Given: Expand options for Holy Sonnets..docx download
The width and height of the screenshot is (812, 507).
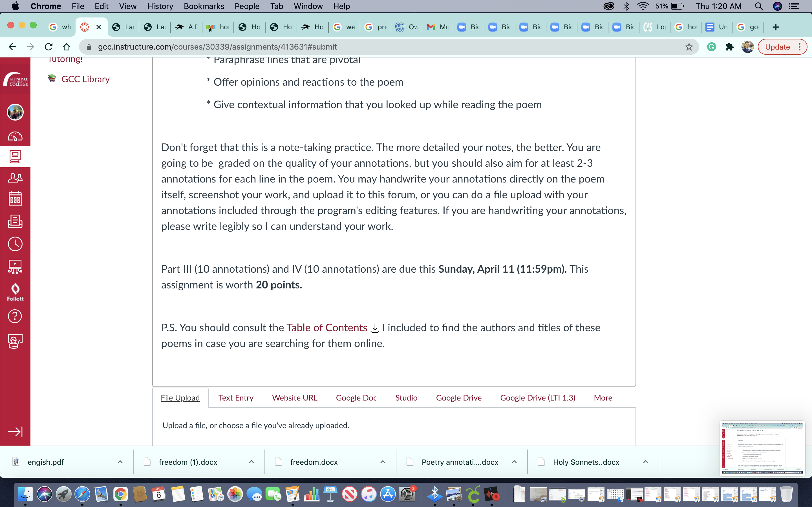Looking at the screenshot, I should 646,462.
